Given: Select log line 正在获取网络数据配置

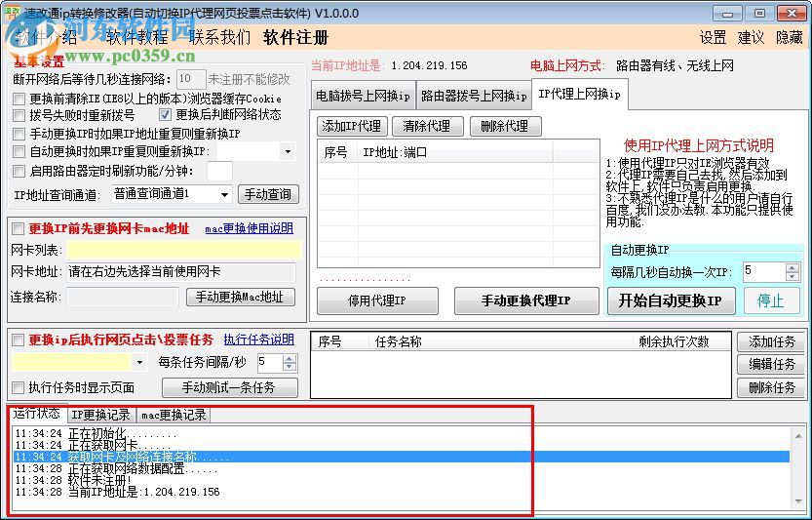Looking at the screenshot, I should 402,468.
